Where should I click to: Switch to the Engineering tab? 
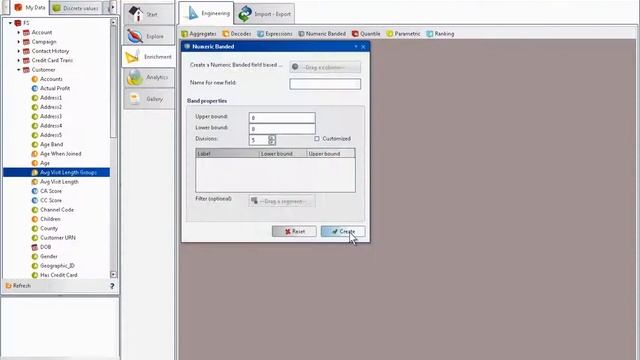[207, 13]
